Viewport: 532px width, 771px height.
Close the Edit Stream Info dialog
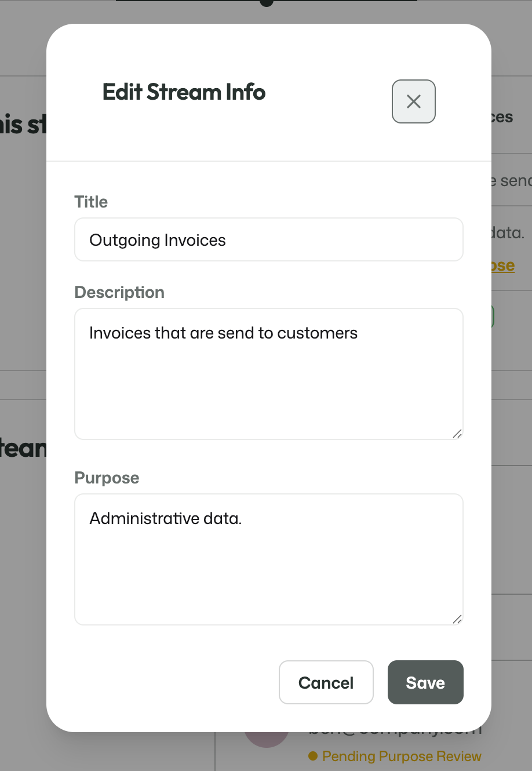click(413, 101)
